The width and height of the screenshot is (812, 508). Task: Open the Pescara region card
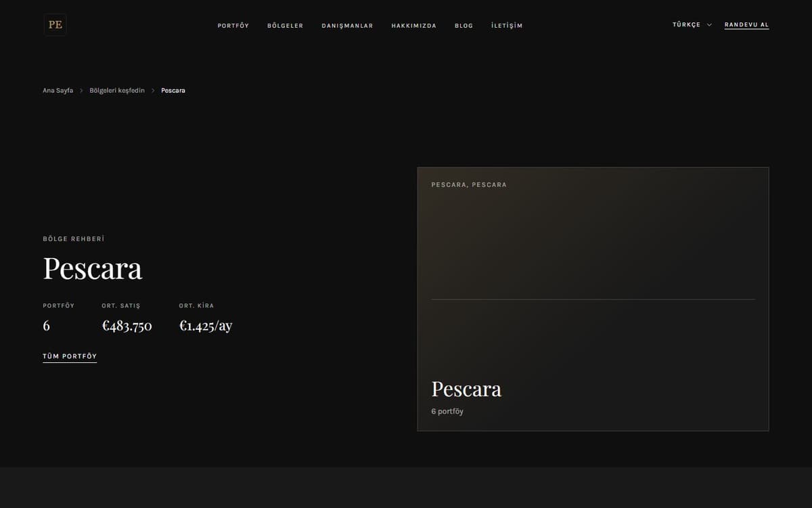click(593, 299)
